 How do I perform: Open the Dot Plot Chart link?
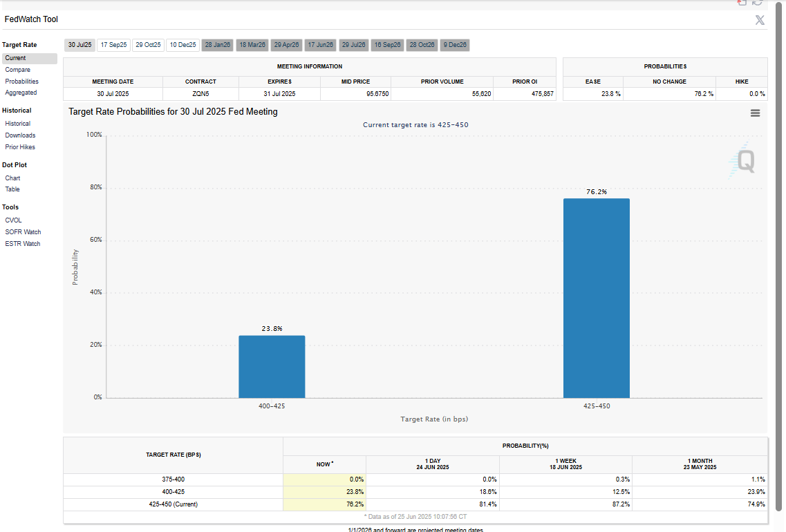pos(13,178)
